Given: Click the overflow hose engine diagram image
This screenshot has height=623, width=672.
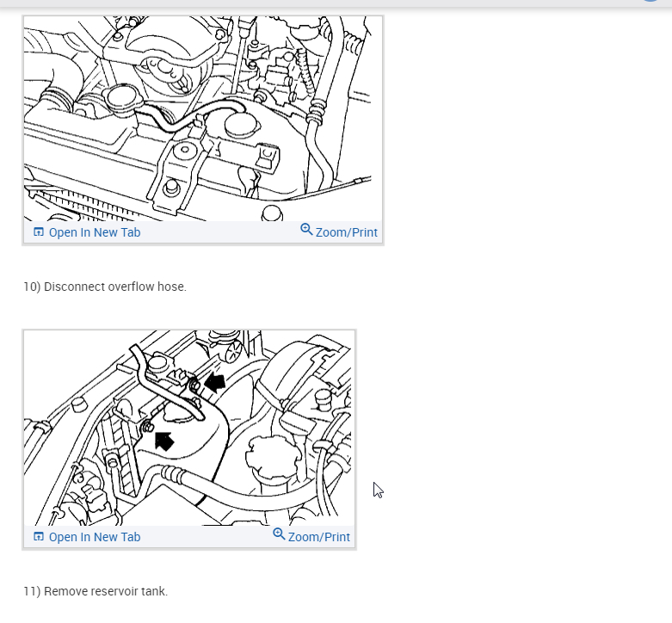Looking at the screenshot, I should click(198, 119).
